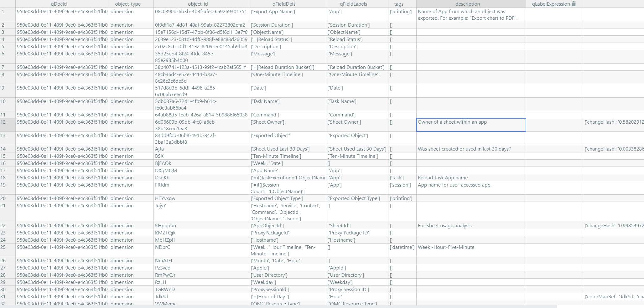Viewport: 644px width, 308px height.
Task: Select object_id cell 15e7156d-15d7-47bb-8f86-d5f6d113e7f6
Action: tap(201, 32)
